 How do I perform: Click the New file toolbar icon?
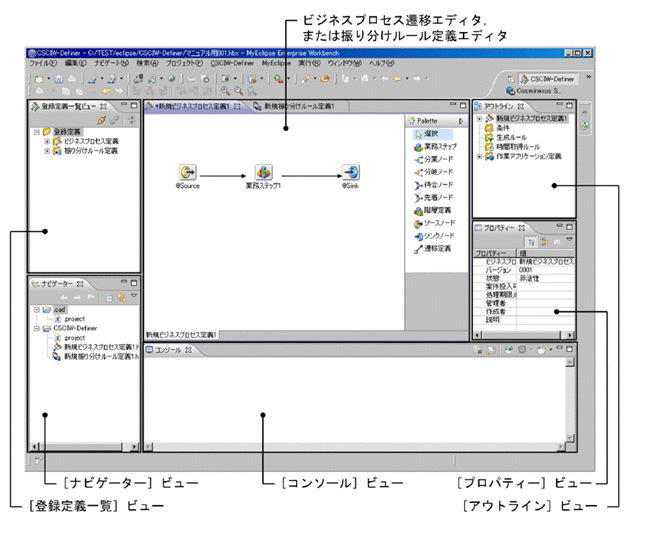pos(40,79)
